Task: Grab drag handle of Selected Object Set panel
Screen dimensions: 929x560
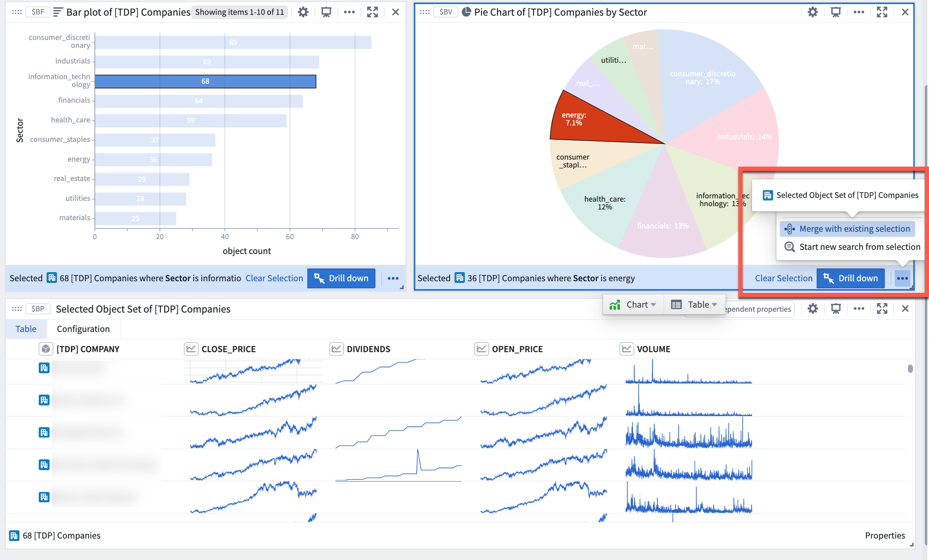Action: (x=17, y=309)
